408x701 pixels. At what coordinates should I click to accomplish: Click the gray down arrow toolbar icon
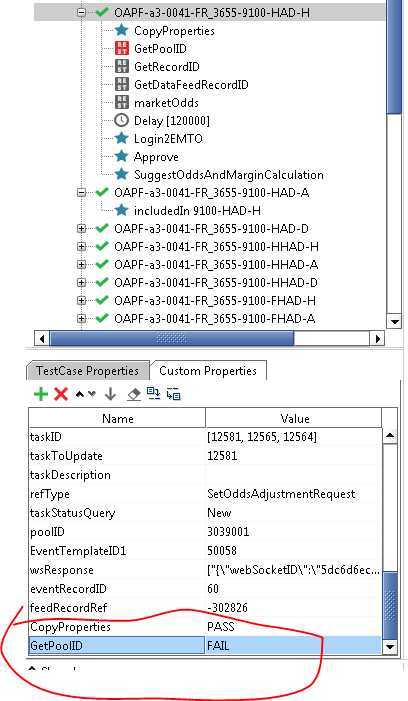pyautogui.click(x=110, y=394)
